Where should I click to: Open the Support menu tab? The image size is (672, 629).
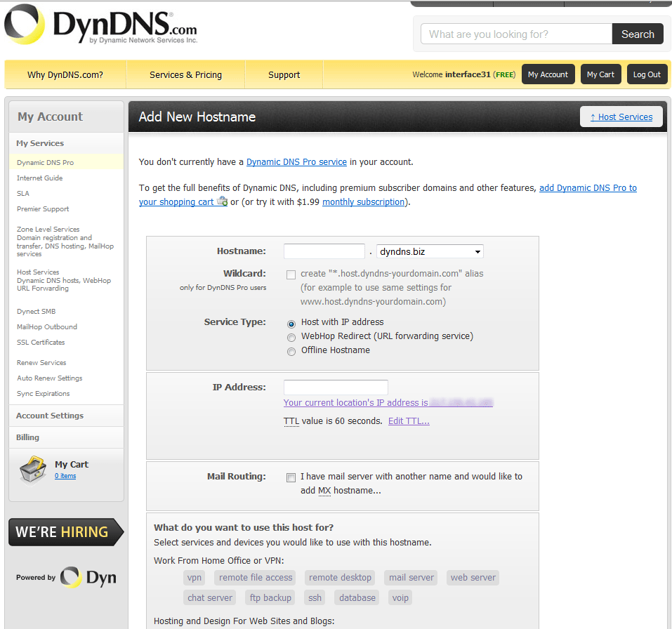tap(284, 75)
